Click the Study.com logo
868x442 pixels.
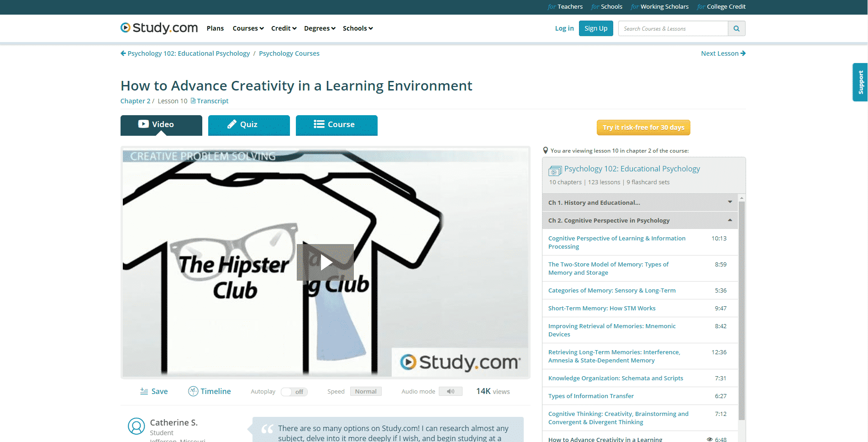click(159, 28)
